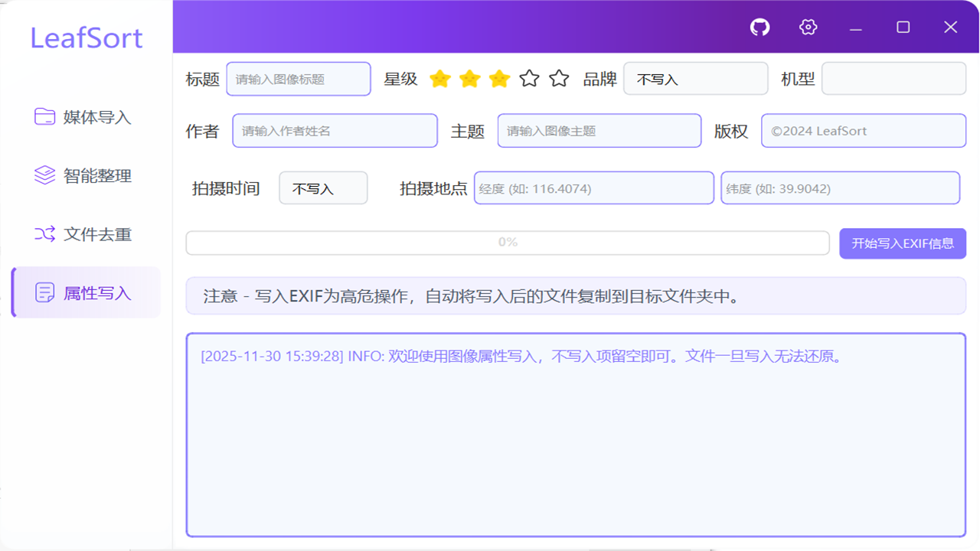980x551 pixels.
Task: Set rating by clicking the fourth empty star
Action: pyautogui.click(x=529, y=78)
